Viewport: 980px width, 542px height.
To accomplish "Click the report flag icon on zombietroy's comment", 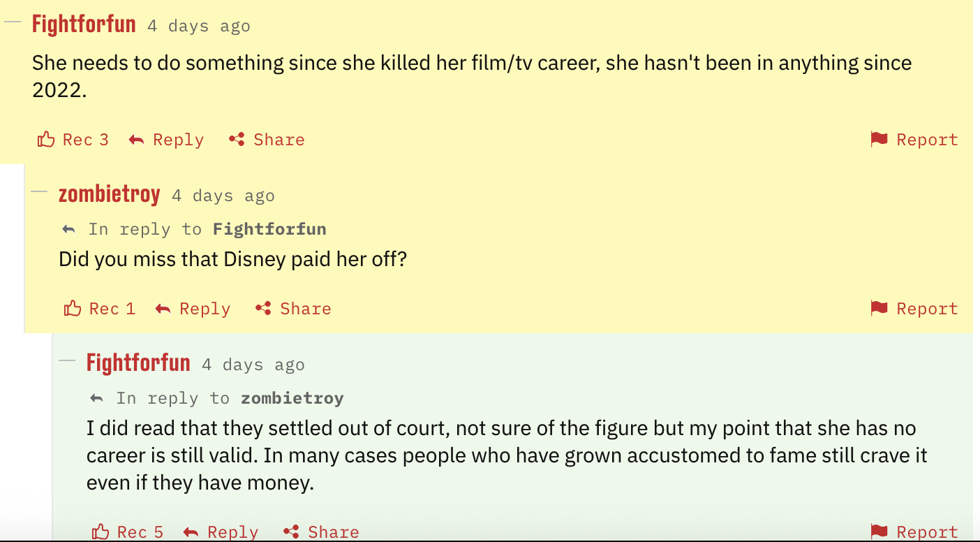I will click(879, 308).
